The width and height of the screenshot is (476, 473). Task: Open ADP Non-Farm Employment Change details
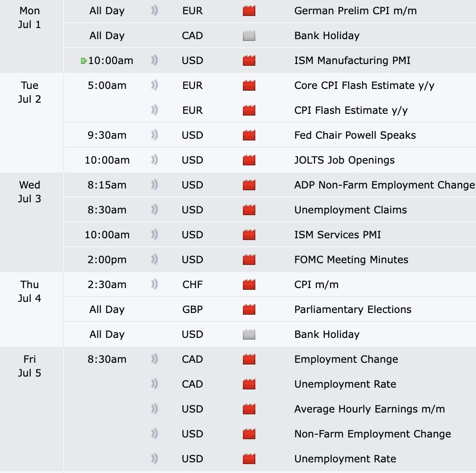[x=384, y=185]
